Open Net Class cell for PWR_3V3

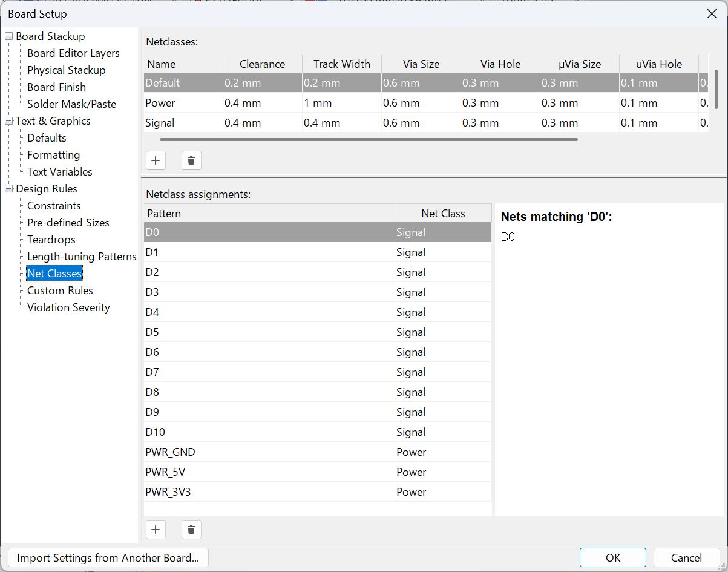pos(443,492)
